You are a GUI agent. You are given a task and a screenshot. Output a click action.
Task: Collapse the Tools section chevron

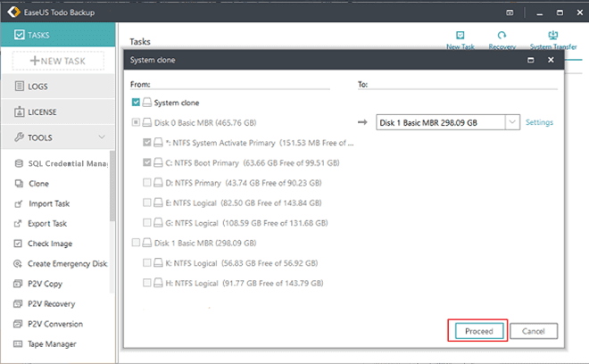tap(102, 137)
